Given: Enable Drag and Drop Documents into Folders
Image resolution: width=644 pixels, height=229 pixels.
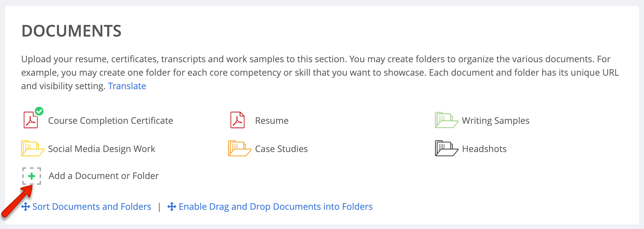Looking at the screenshot, I should click(276, 207).
